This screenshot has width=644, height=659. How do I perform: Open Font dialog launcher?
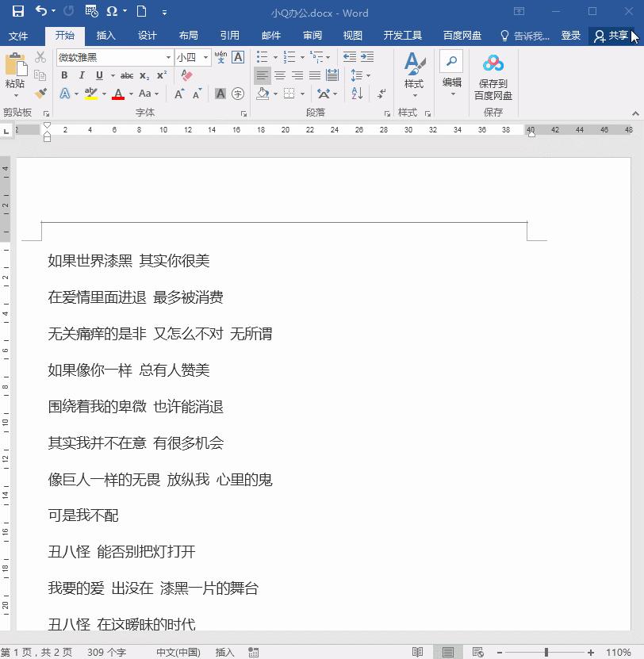(243, 113)
